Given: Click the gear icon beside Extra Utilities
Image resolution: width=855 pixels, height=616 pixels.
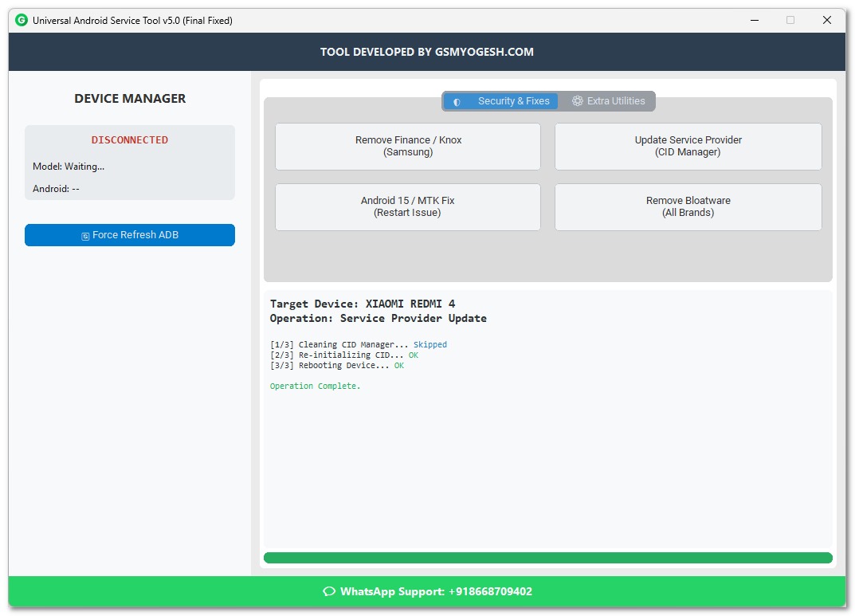Looking at the screenshot, I should (578, 101).
